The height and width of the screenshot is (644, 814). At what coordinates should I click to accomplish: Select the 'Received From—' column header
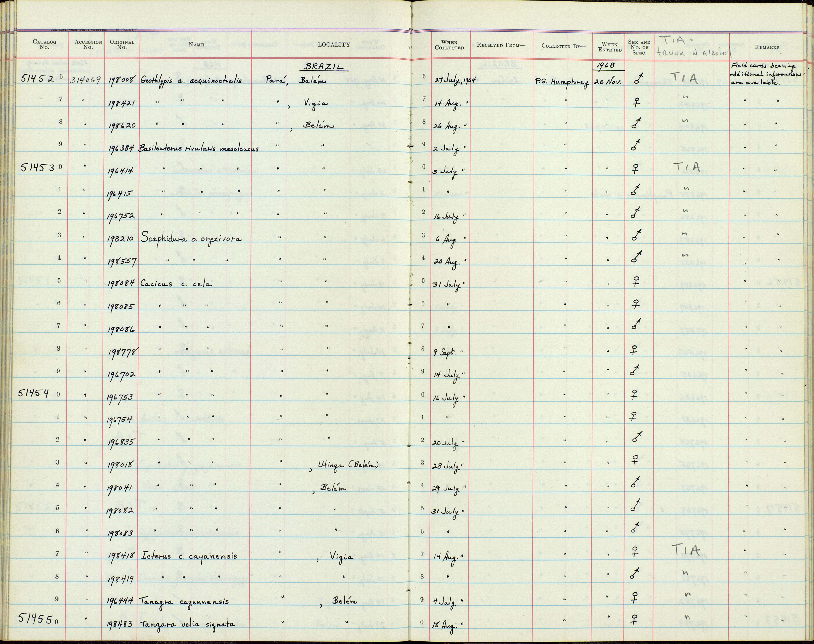coord(501,45)
